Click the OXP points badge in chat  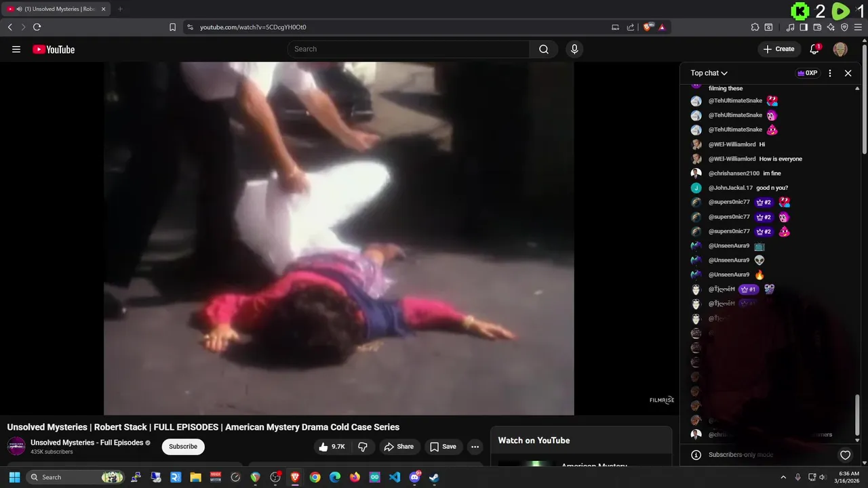click(807, 73)
